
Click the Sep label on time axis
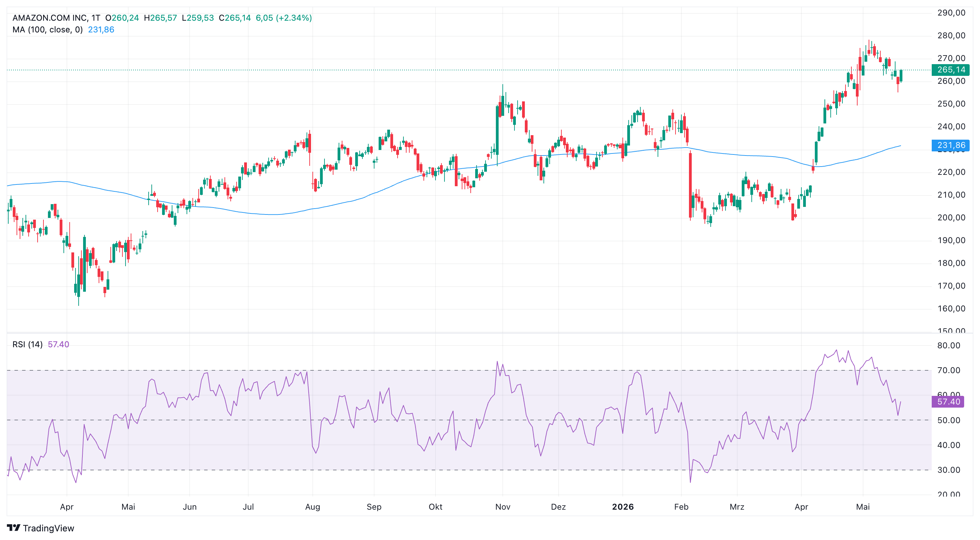point(374,507)
